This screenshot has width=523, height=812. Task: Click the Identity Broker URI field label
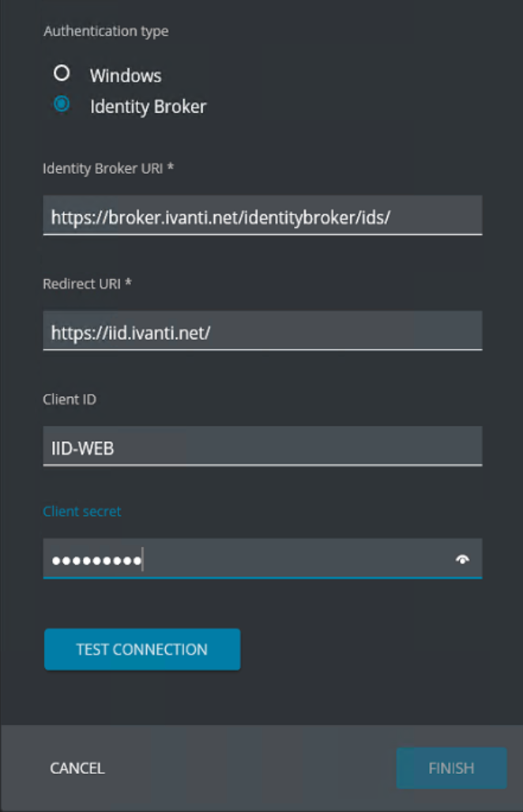coord(108,168)
